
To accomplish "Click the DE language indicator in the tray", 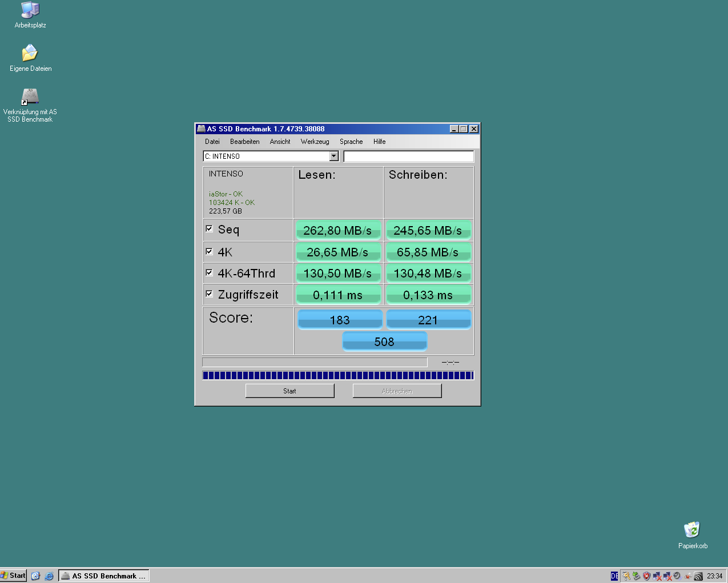I will (614, 576).
